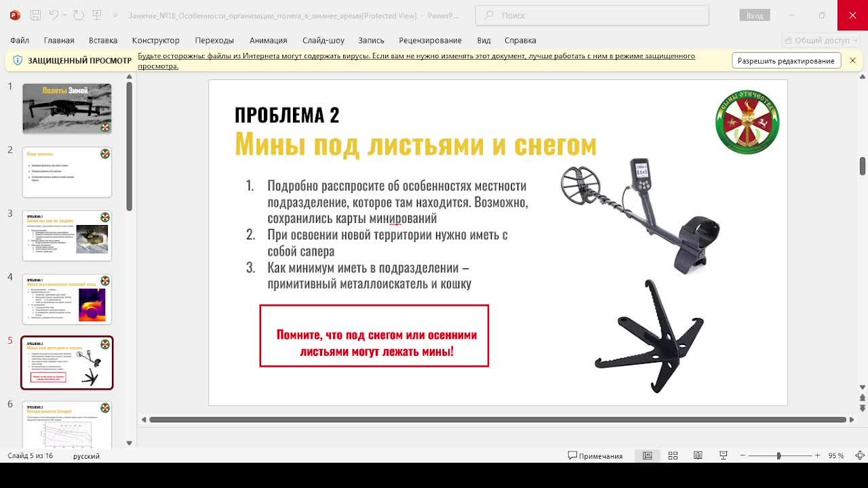The height and width of the screenshot is (488, 868).
Task: Select slide 4 thumbnail with thermal image
Action: tap(67, 299)
